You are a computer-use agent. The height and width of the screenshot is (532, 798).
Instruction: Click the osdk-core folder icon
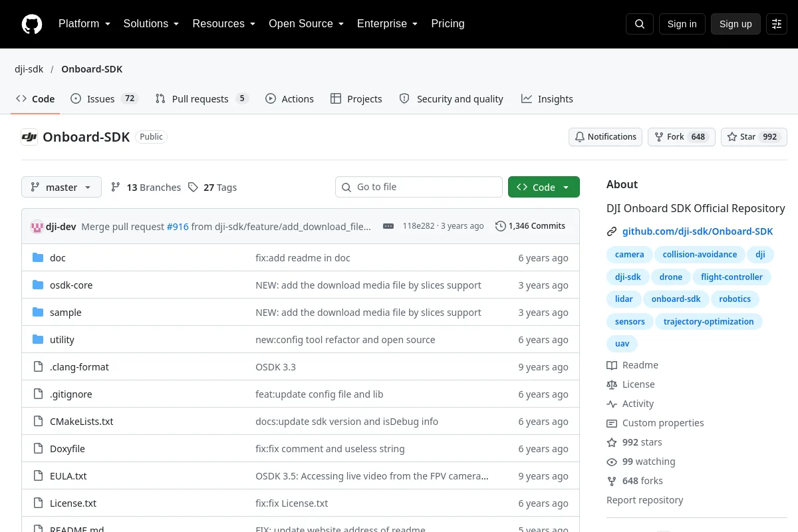point(38,285)
